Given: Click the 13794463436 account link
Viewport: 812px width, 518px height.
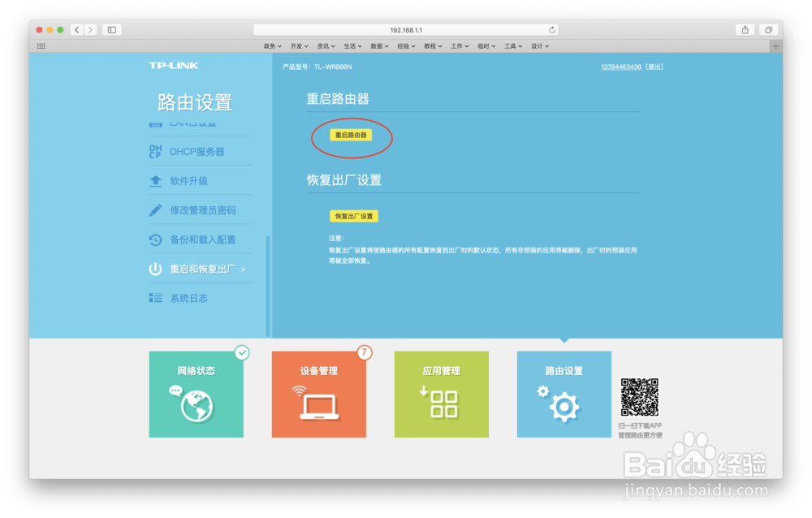Looking at the screenshot, I should [621, 67].
